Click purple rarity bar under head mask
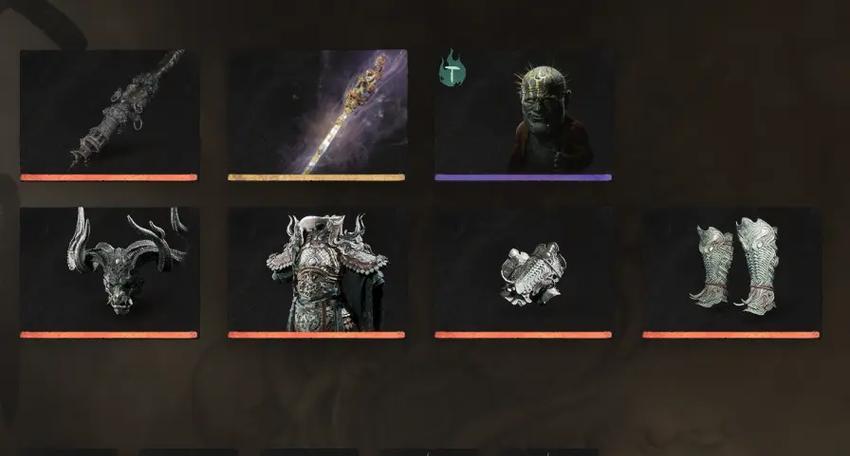The width and height of the screenshot is (850, 456). click(x=523, y=177)
